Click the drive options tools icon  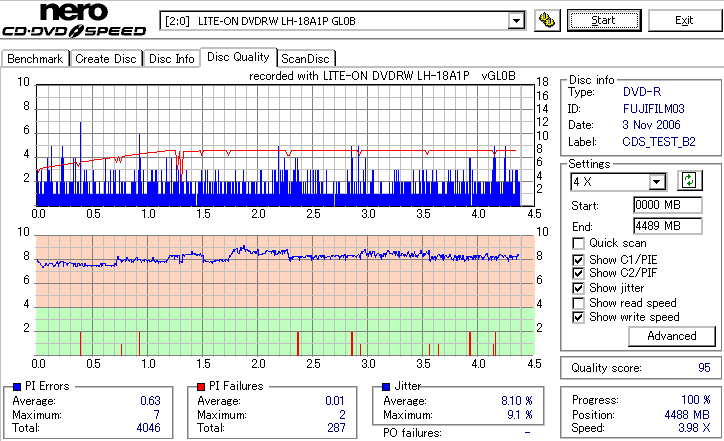click(547, 20)
